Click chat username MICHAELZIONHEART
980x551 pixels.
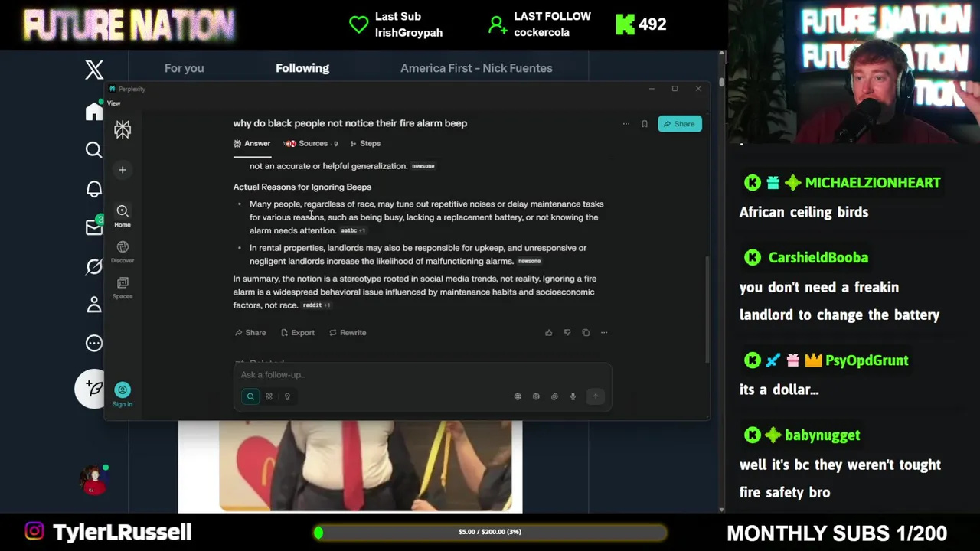873,183
